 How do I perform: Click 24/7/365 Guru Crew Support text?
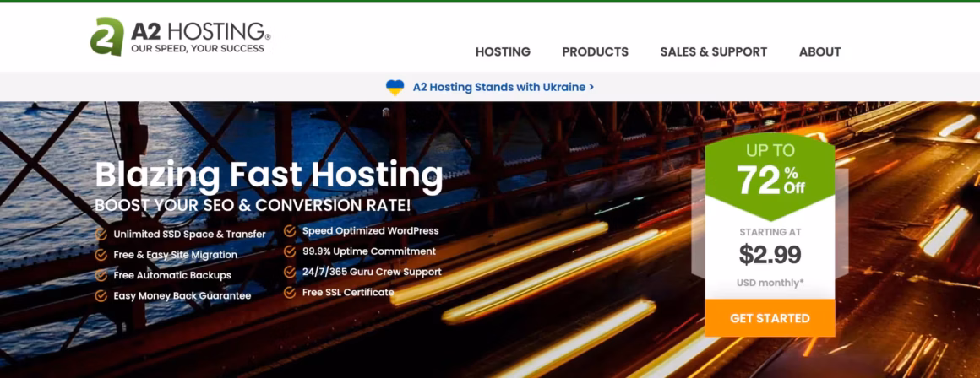click(x=372, y=272)
